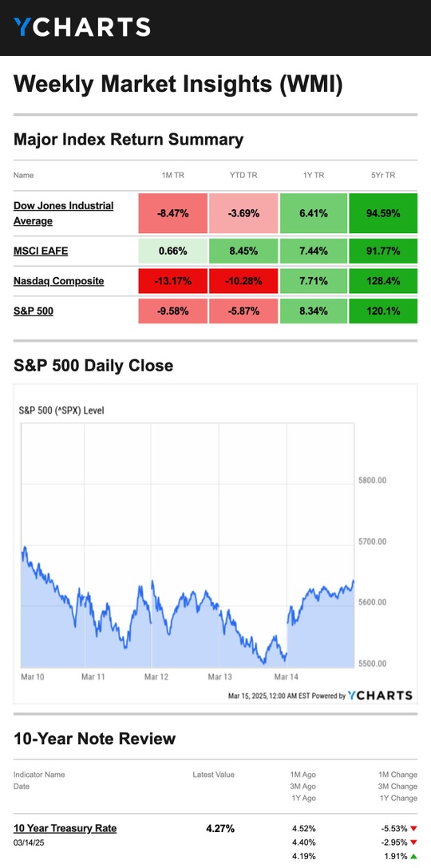Click the Nasdaq 1M TR cell -13.17%
The image size is (431, 868).
[173, 280]
